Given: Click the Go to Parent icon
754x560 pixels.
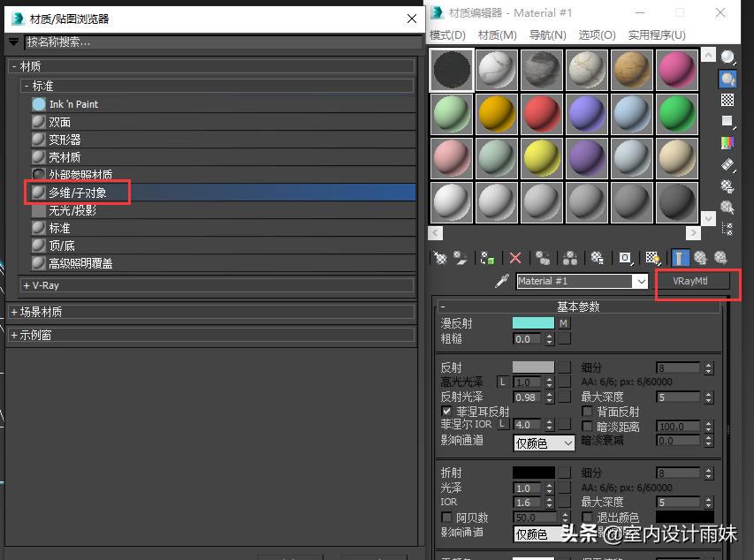Looking at the screenshot, I should coord(701,257).
